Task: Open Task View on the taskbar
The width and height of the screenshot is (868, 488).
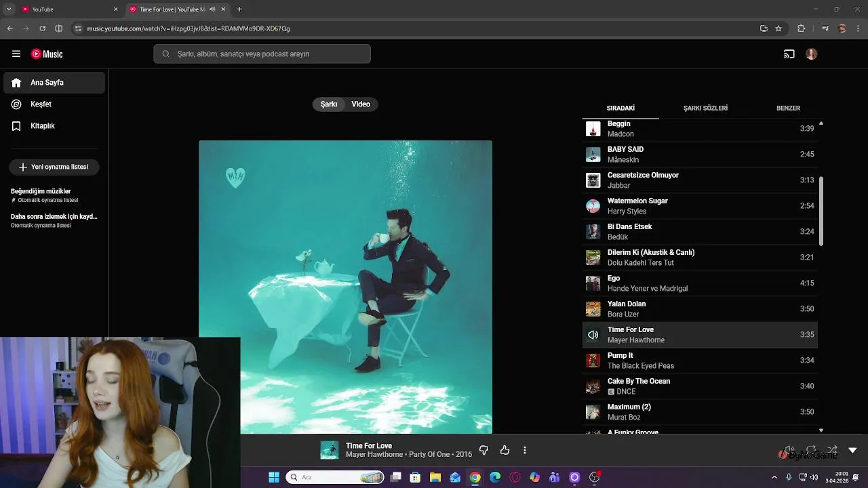Action: coord(396,477)
